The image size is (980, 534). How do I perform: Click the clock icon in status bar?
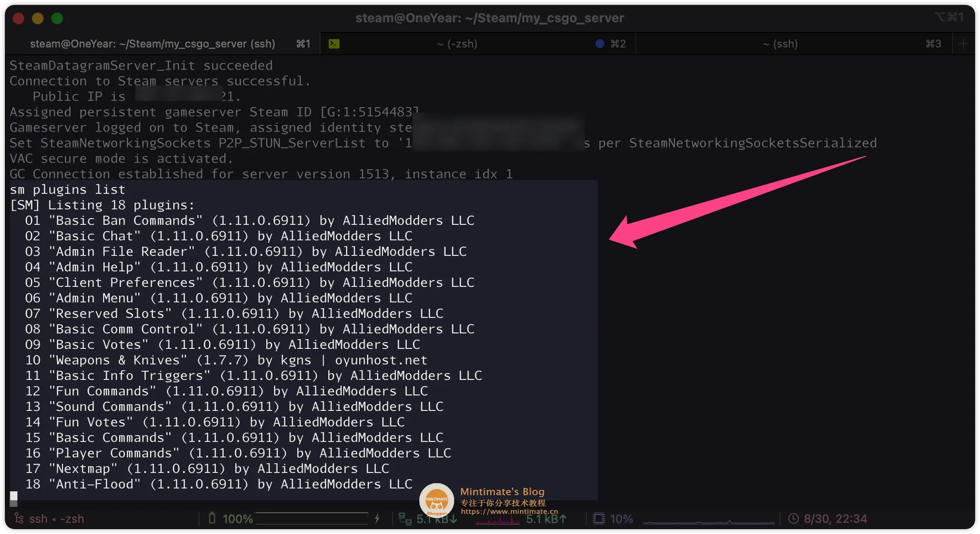point(793,518)
